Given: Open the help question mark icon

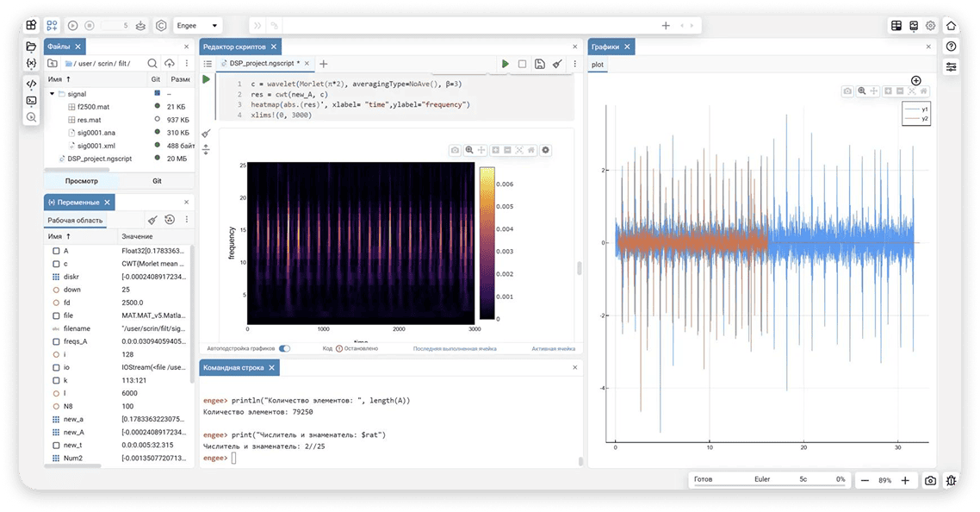Looking at the screenshot, I should [x=951, y=47].
